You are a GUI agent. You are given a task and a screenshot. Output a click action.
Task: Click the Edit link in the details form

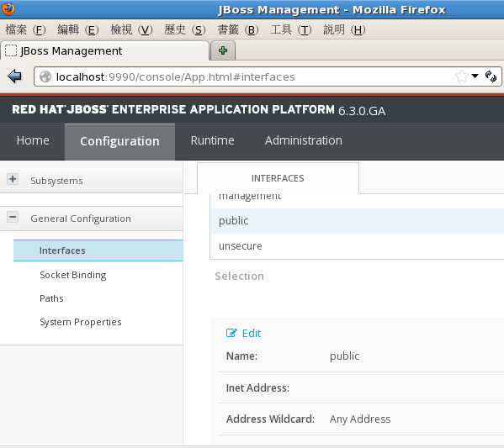[x=252, y=333]
